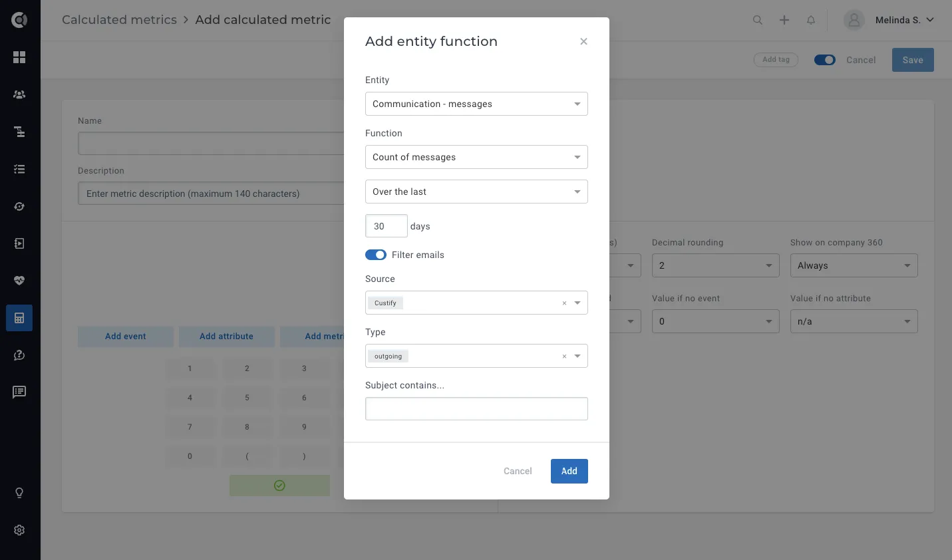Expand the Over the last dropdown
Viewport: 952px width, 560px height.
coord(476,192)
